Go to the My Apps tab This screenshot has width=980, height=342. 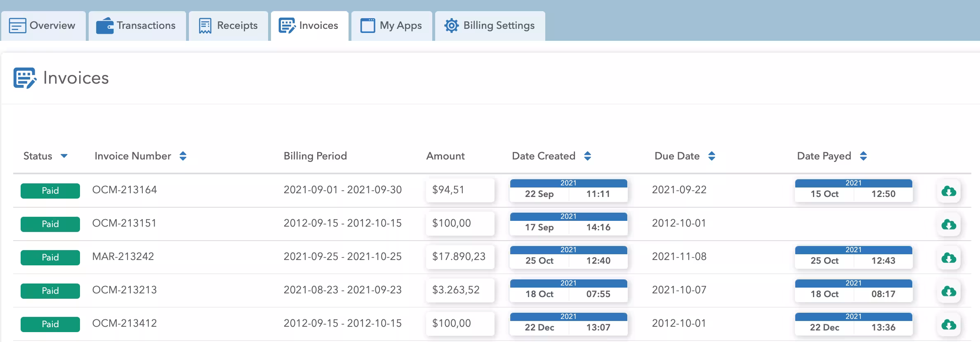(x=391, y=26)
